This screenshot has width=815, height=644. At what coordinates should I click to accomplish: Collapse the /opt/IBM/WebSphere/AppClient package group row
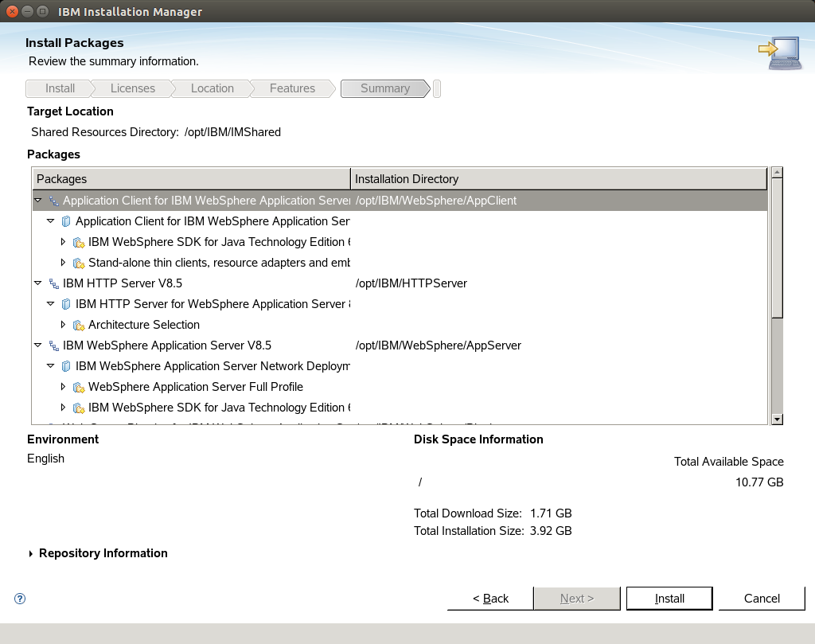[x=38, y=200]
